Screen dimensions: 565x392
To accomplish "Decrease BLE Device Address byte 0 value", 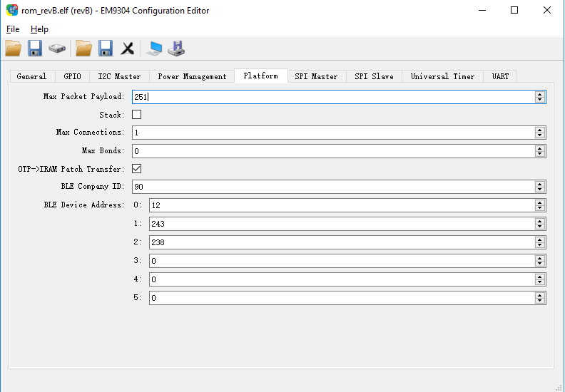I will (x=540, y=208).
